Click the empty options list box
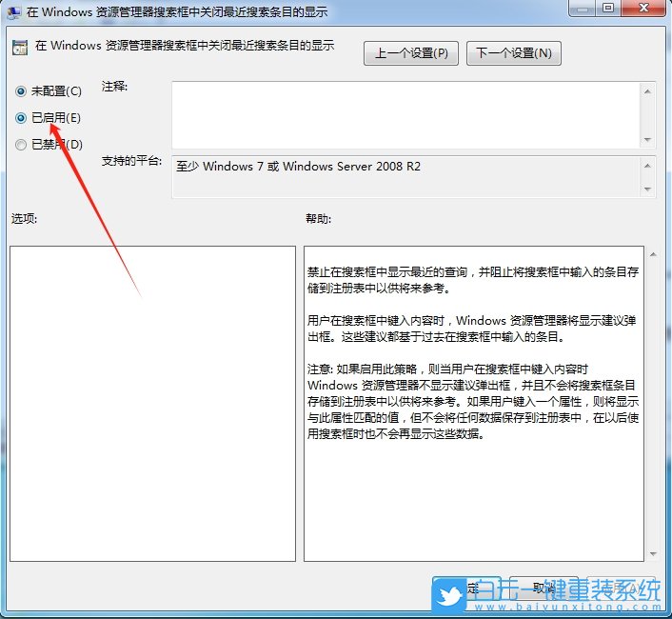Image resolution: width=672 pixels, height=619 pixels. point(152,404)
